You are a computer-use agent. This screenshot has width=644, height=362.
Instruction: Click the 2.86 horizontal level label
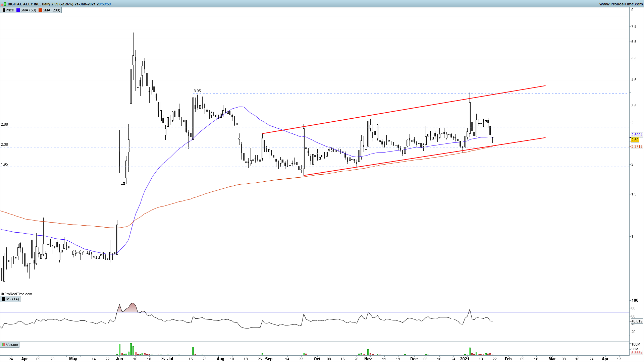click(x=4, y=124)
